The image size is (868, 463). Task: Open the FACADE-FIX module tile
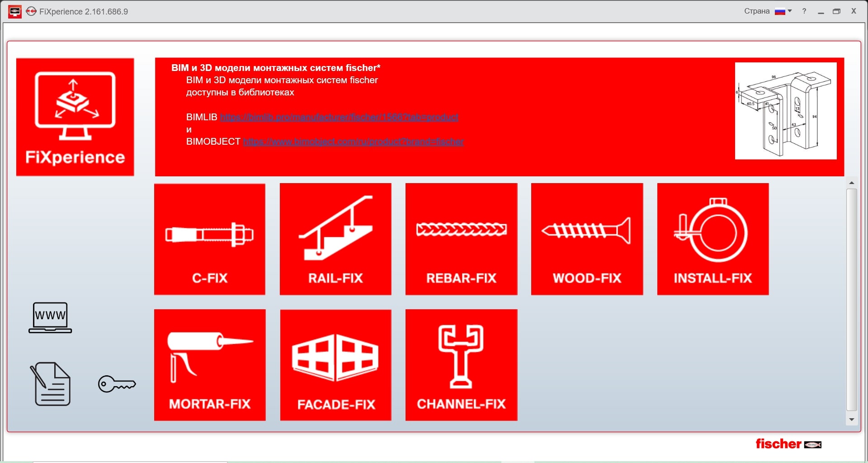(x=335, y=365)
